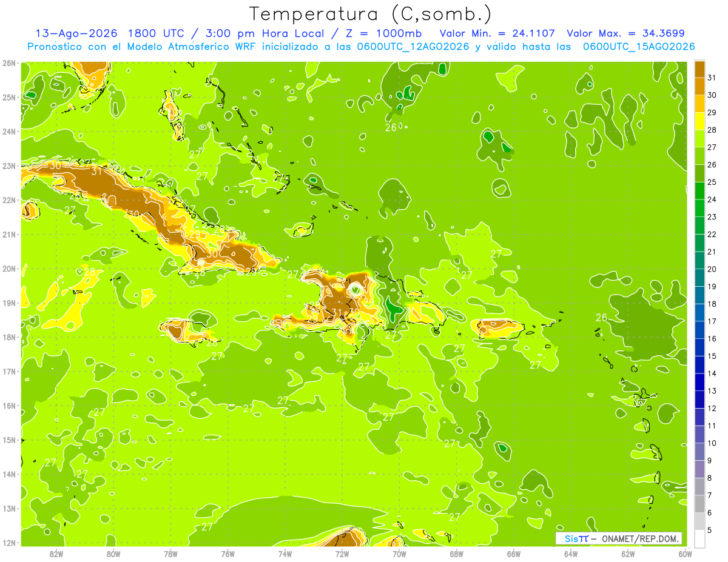Click forecast end time '0600UTC_15AGO2026'
The width and height of the screenshot is (728, 562).
pos(639,47)
